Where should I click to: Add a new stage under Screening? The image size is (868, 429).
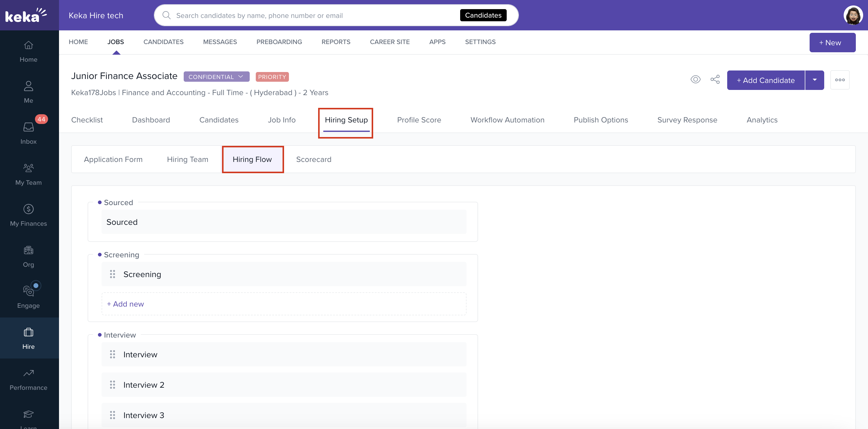click(x=125, y=304)
